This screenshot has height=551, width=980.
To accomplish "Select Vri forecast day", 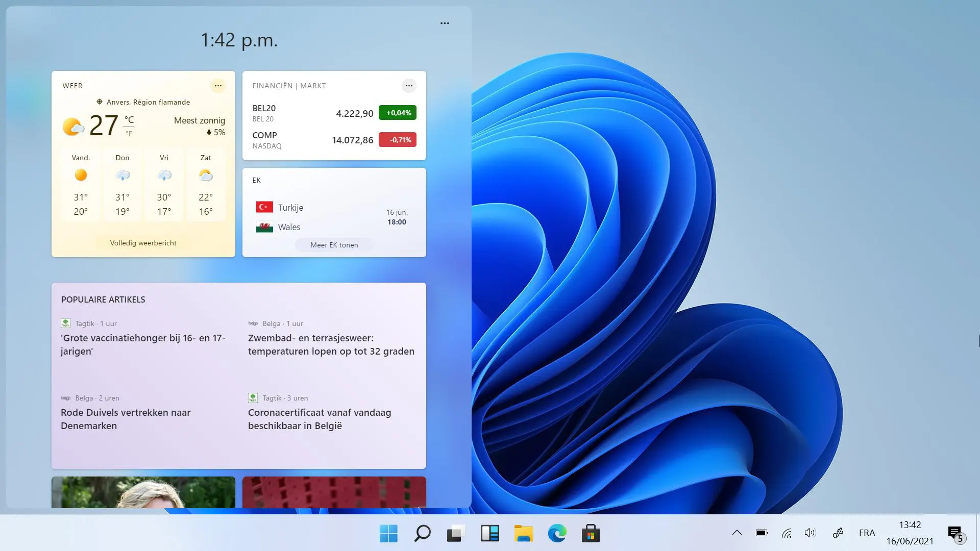I will [164, 185].
